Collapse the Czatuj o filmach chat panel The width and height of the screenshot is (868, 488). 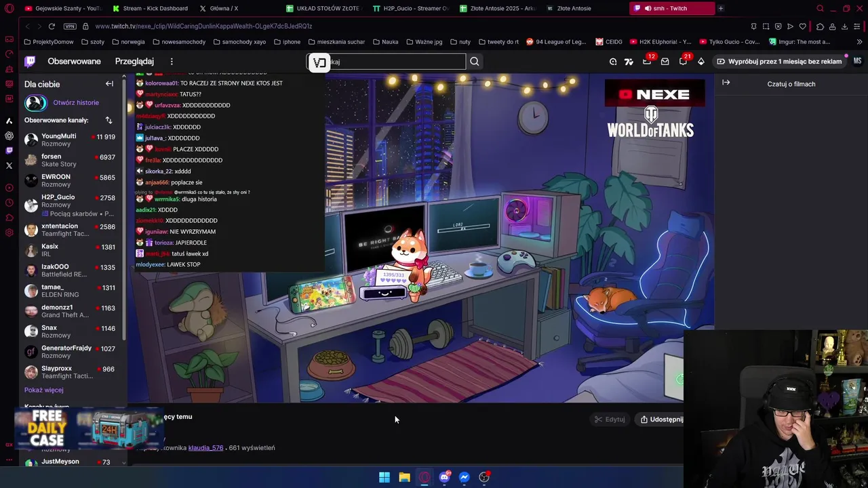pos(726,83)
